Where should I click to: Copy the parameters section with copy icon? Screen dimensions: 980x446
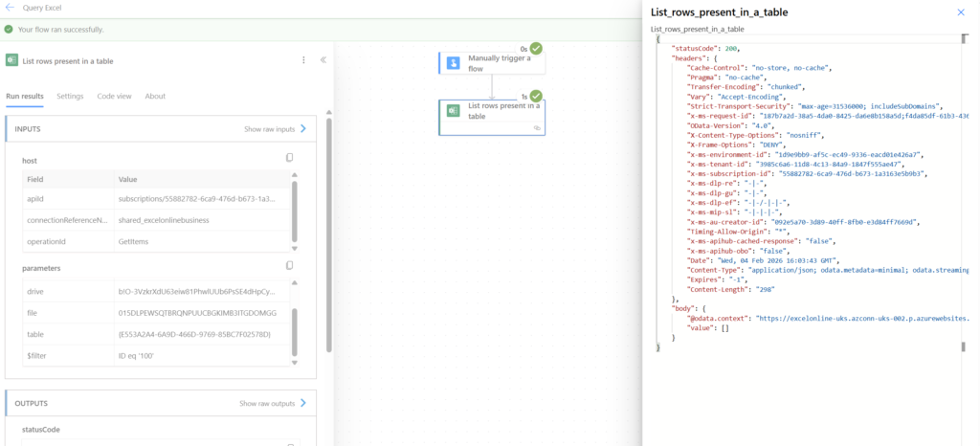[289, 265]
